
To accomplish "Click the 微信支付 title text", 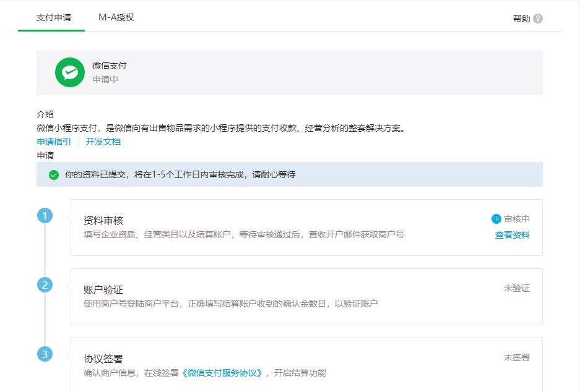I will pyautogui.click(x=110, y=66).
